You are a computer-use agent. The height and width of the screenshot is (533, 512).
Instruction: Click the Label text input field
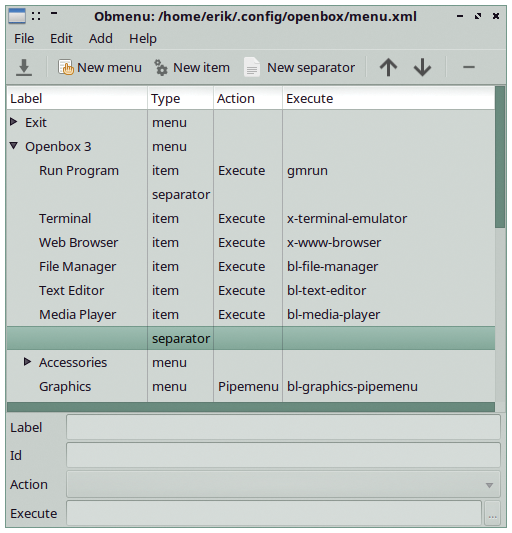283,427
